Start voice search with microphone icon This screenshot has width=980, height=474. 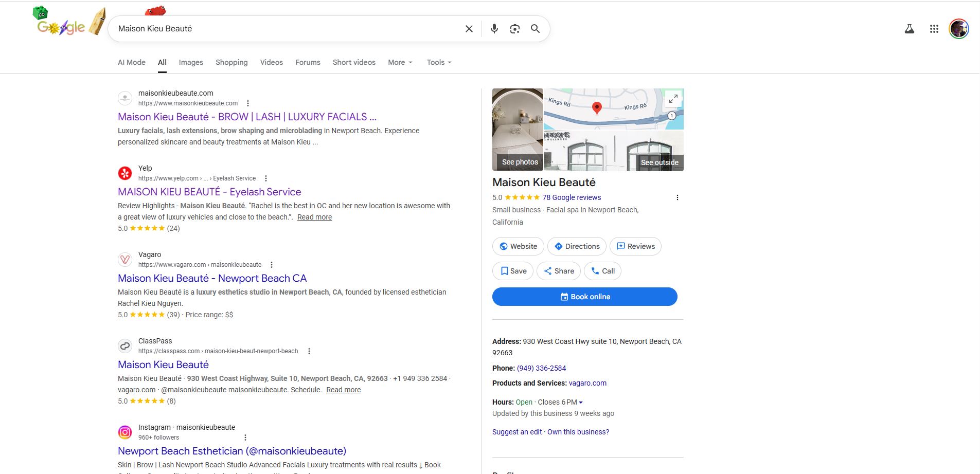[x=494, y=29]
